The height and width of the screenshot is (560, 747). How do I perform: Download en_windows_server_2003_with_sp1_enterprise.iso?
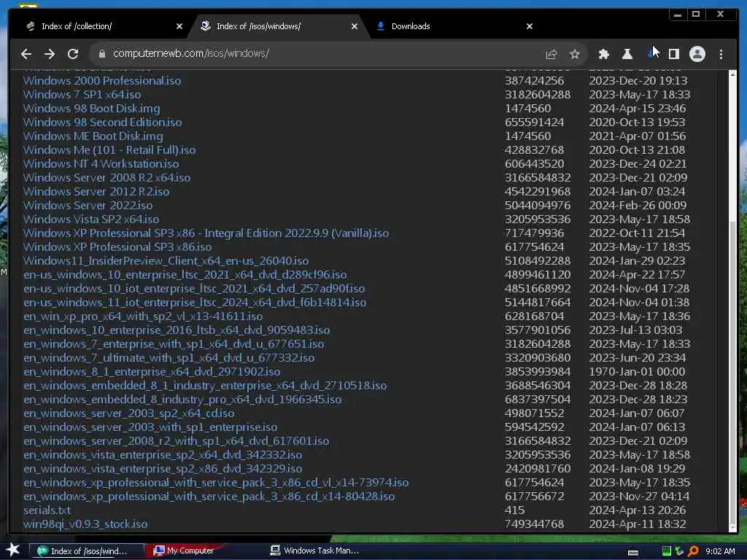click(x=150, y=426)
